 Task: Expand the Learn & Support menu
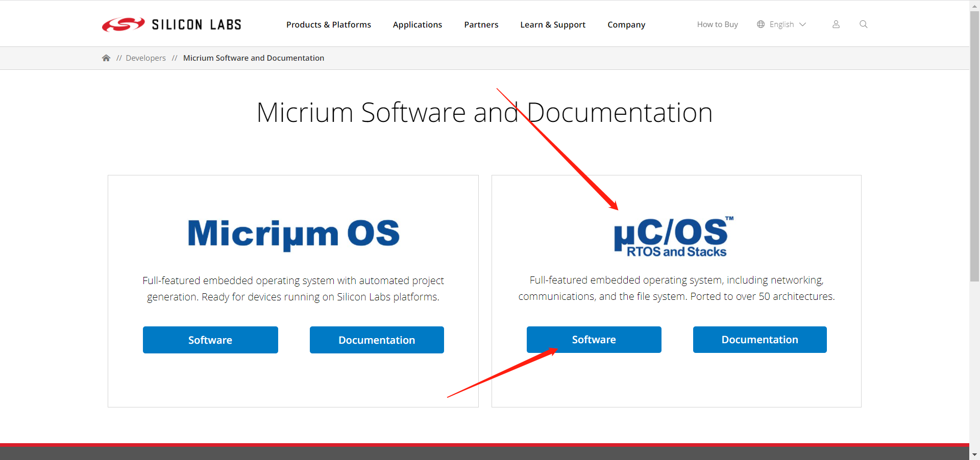553,24
